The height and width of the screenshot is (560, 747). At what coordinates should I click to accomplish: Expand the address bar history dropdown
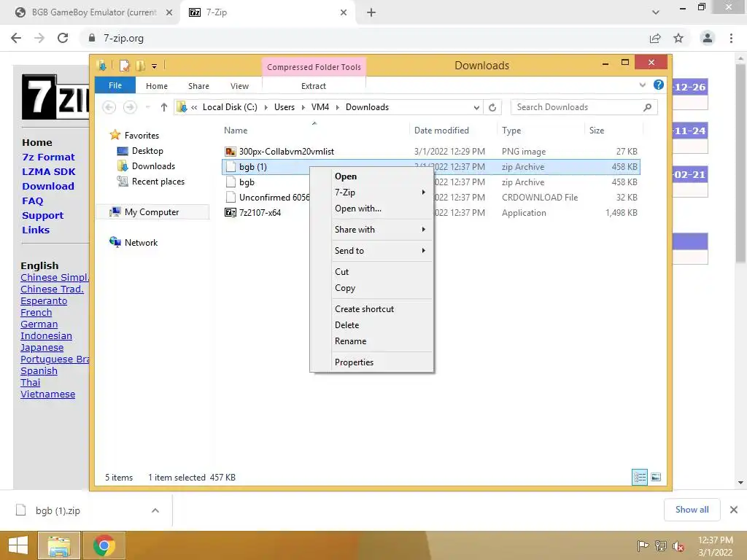[476, 108]
